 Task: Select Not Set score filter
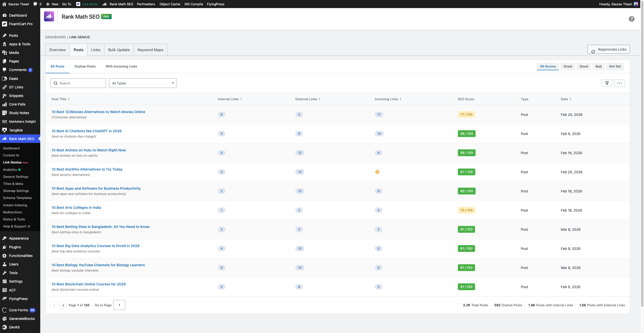pos(615,66)
